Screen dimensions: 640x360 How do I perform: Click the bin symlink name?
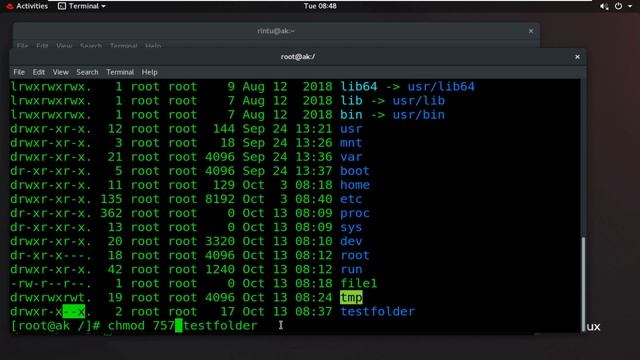351,115
